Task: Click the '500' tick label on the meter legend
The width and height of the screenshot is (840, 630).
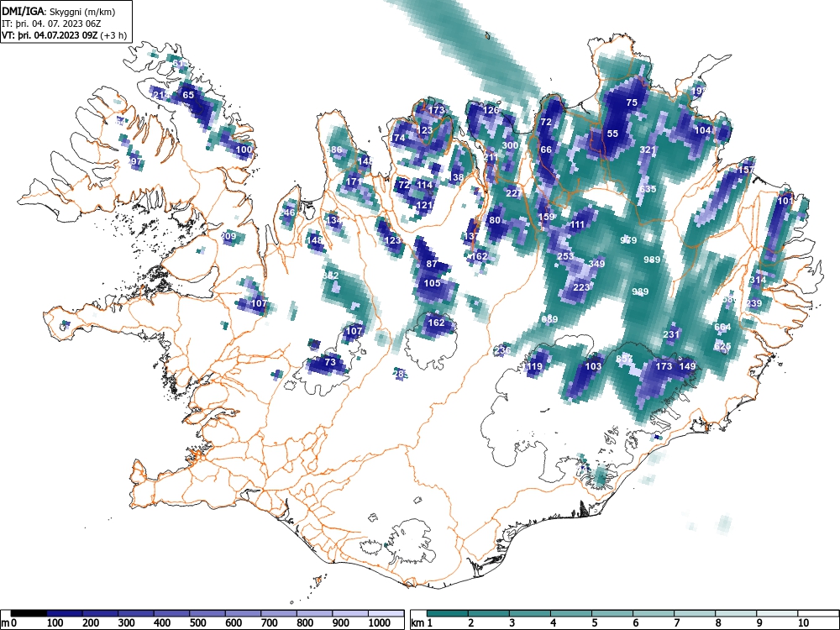Action: click(x=197, y=622)
